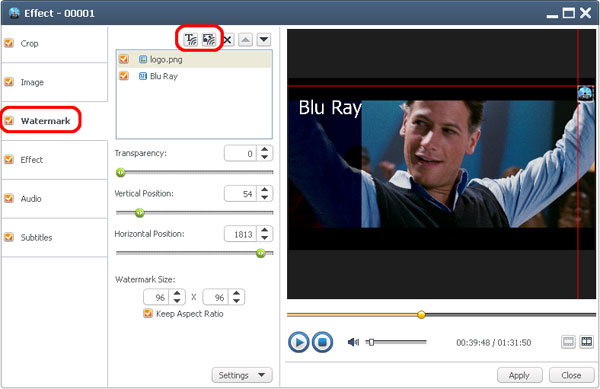Image resolution: width=600 pixels, height=389 pixels.
Task: Click the Horizontal Position slider handle
Action: pos(261,253)
